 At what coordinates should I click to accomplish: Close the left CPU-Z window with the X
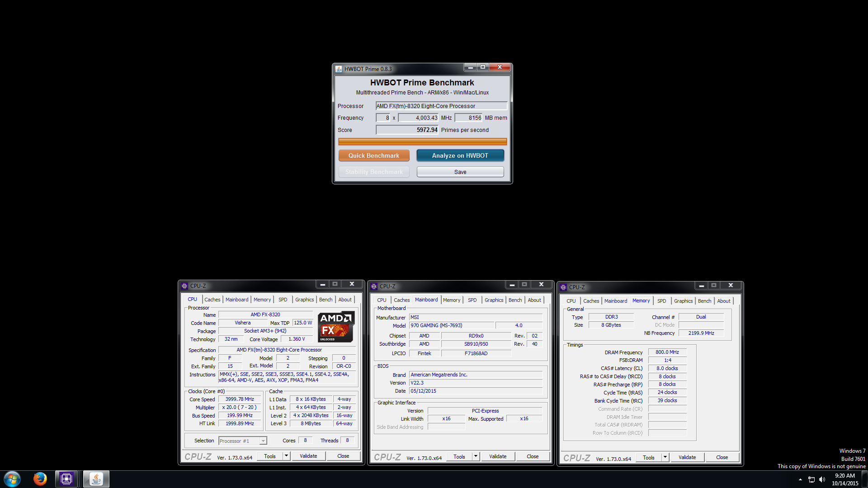(352, 284)
